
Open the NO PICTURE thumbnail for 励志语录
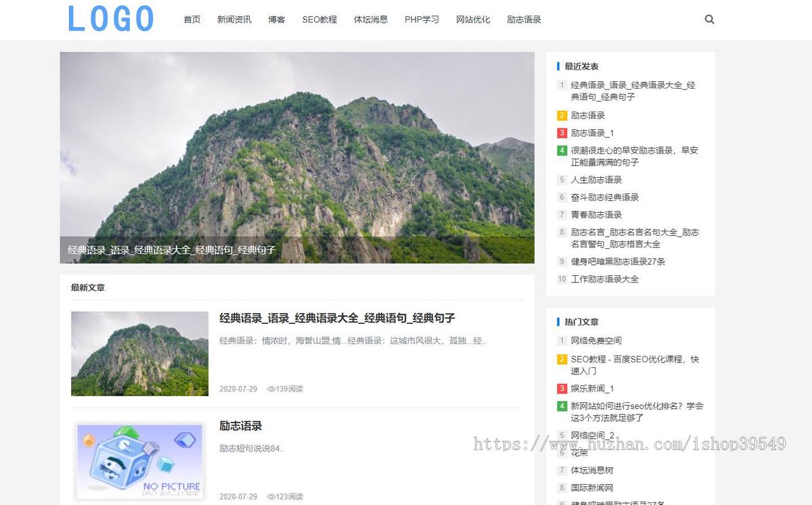pyautogui.click(x=139, y=461)
